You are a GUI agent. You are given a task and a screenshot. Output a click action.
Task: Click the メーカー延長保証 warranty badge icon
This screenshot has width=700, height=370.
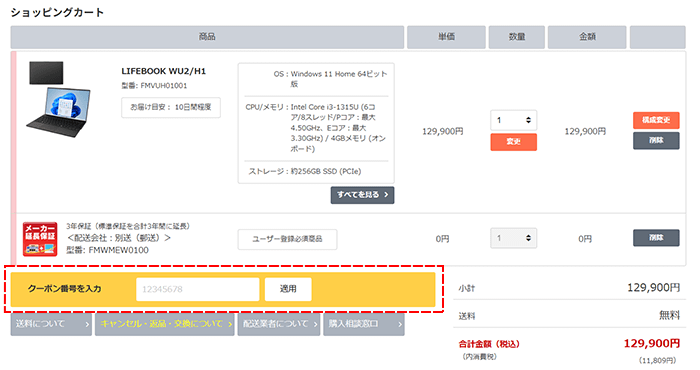40,239
